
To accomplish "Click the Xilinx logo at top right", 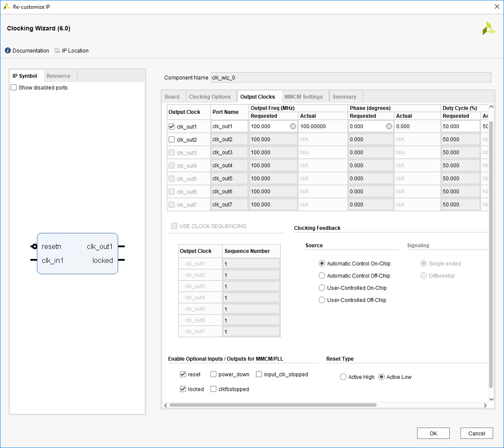I will click(x=489, y=28).
